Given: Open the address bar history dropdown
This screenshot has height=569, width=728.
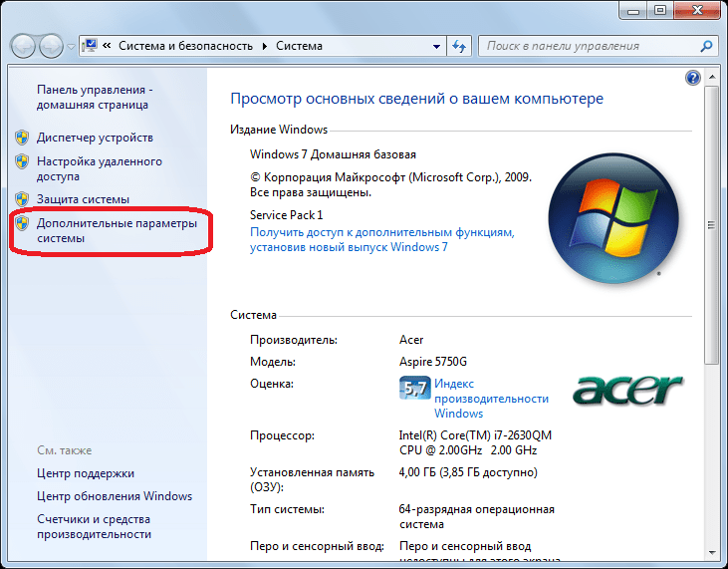Looking at the screenshot, I should (436, 46).
